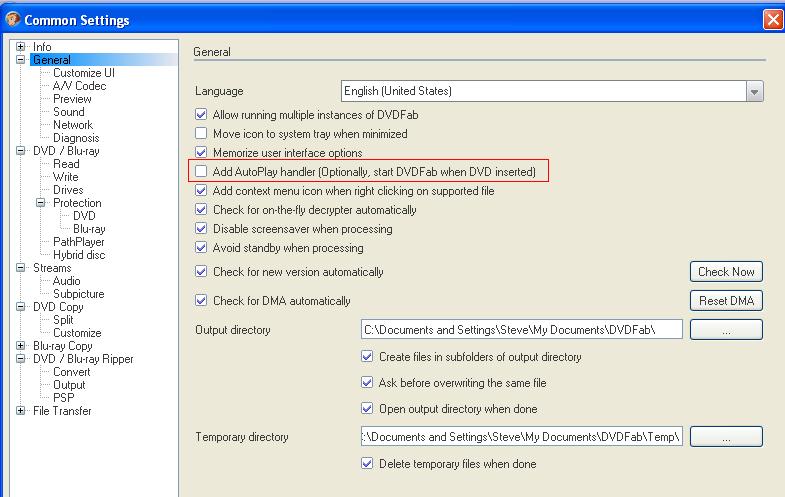Image resolution: width=785 pixels, height=497 pixels.
Task: Disable Check for new version automatically
Action: click(201, 271)
